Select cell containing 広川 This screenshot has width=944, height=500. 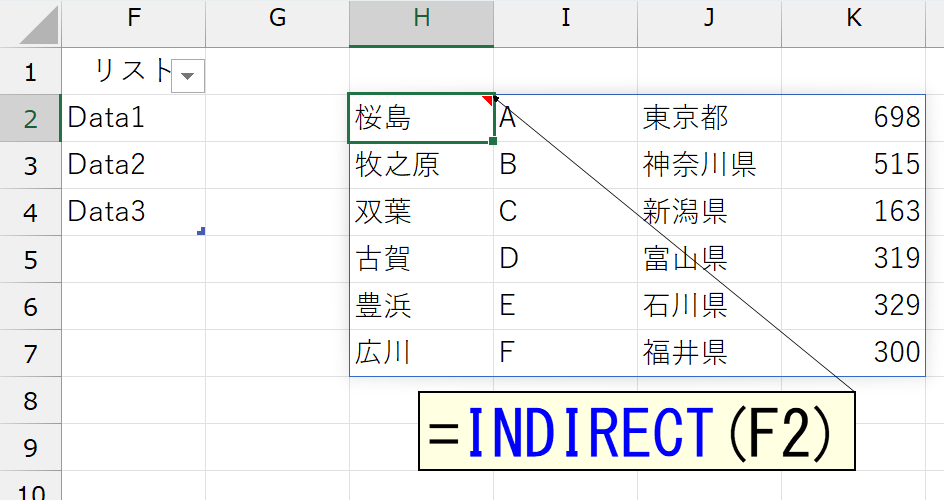(x=421, y=353)
